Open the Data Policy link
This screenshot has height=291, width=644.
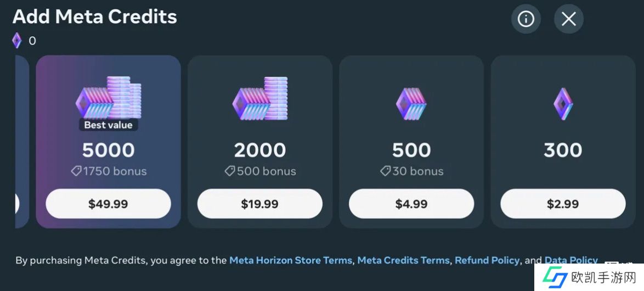(x=570, y=260)
